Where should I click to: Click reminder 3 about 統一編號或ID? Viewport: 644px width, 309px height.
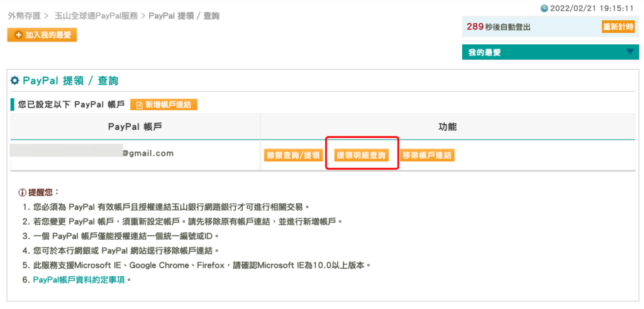coord(125,236)
